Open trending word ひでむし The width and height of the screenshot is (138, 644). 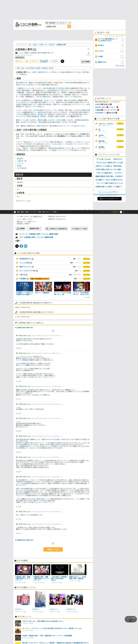(101, 51)
